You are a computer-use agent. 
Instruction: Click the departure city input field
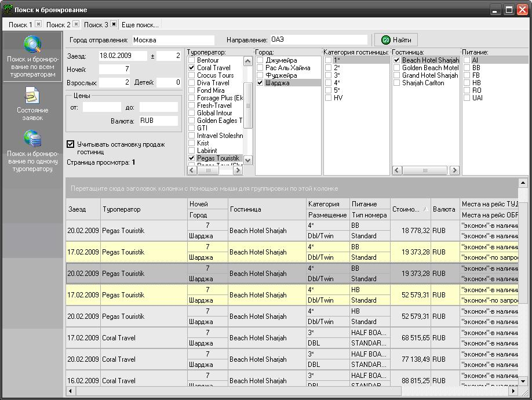(x=173, y=40)
